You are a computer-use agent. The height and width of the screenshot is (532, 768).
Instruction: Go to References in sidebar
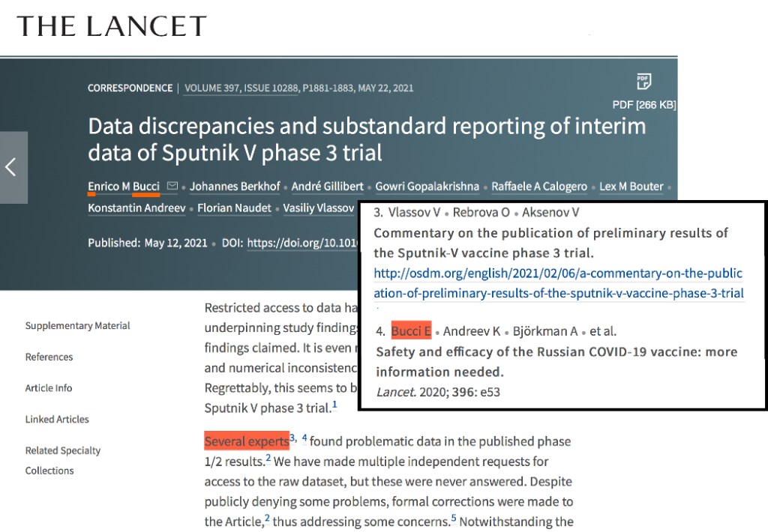[x=49, y=357]
